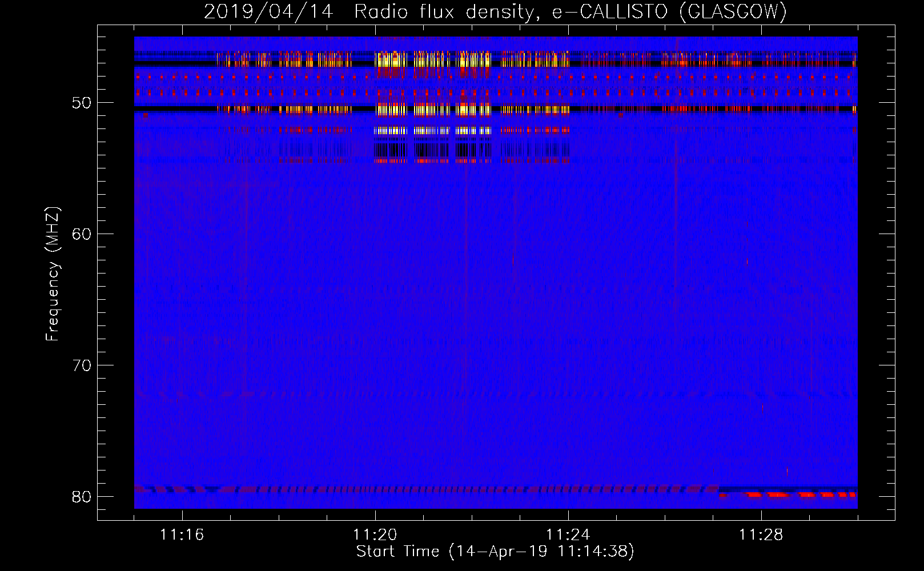Click the 'Start Time (14-Apr-19 11:14:38)' label

[495, 551]
